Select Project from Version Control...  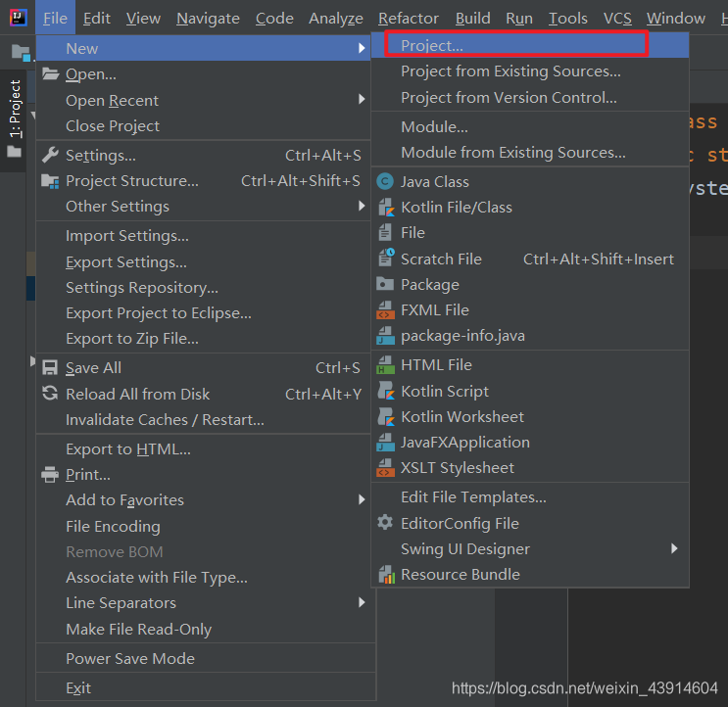click(x=530, y=97)
